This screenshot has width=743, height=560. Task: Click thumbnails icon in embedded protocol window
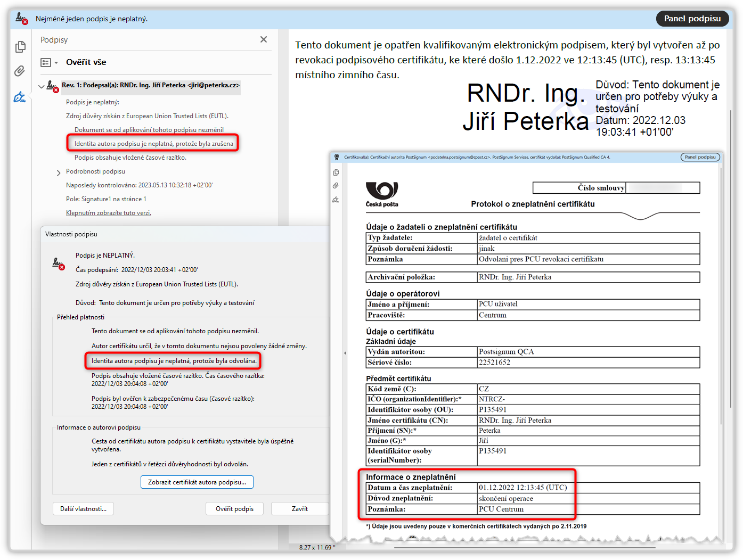[x=336, y=172]
